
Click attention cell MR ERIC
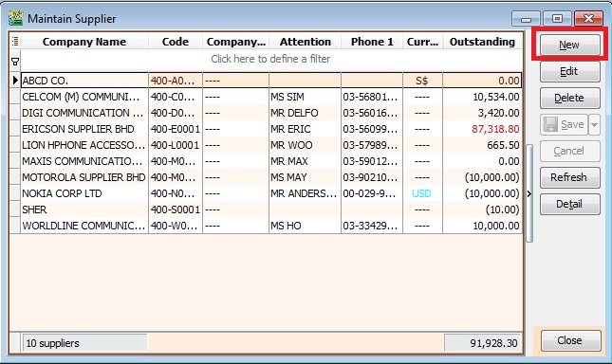click(305, 129)
